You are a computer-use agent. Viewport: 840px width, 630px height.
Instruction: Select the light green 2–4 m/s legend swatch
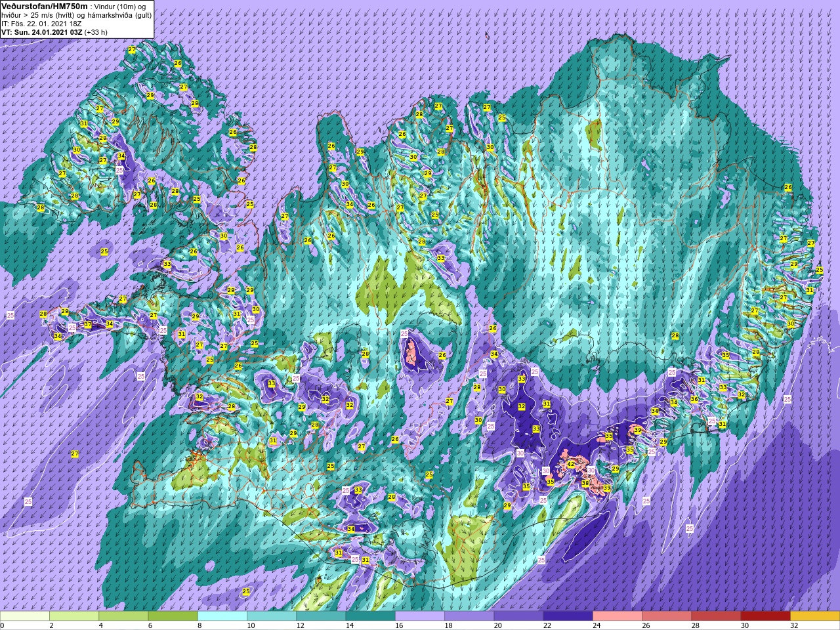pos(74,616)
